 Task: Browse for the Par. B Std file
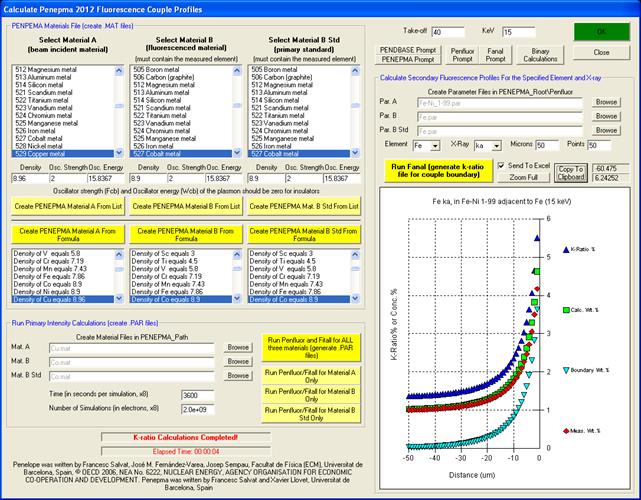point(606,130)
